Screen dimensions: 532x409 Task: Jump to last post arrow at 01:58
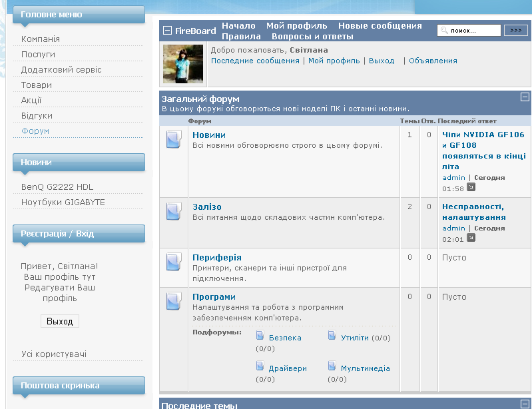click(x=471, y=187)
